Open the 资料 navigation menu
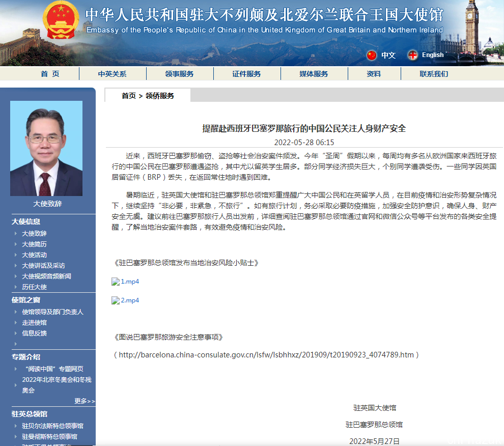The image size is (504, 446). (374, 74)
